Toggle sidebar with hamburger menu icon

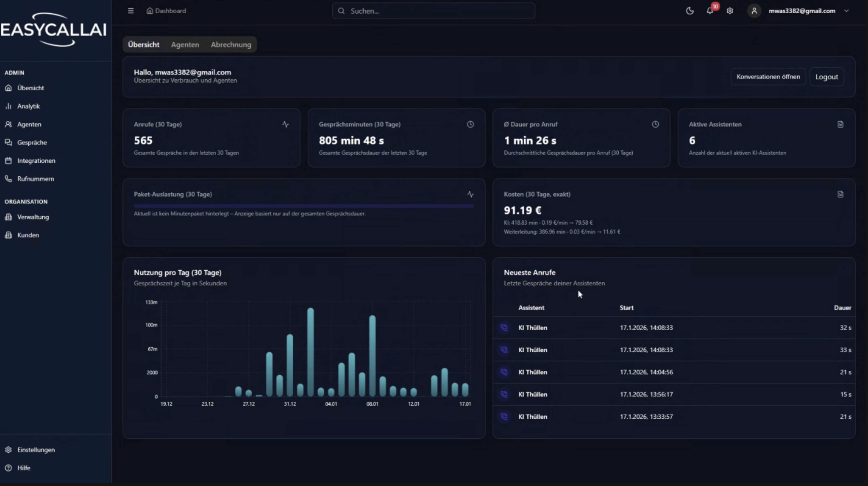[130, 11]
